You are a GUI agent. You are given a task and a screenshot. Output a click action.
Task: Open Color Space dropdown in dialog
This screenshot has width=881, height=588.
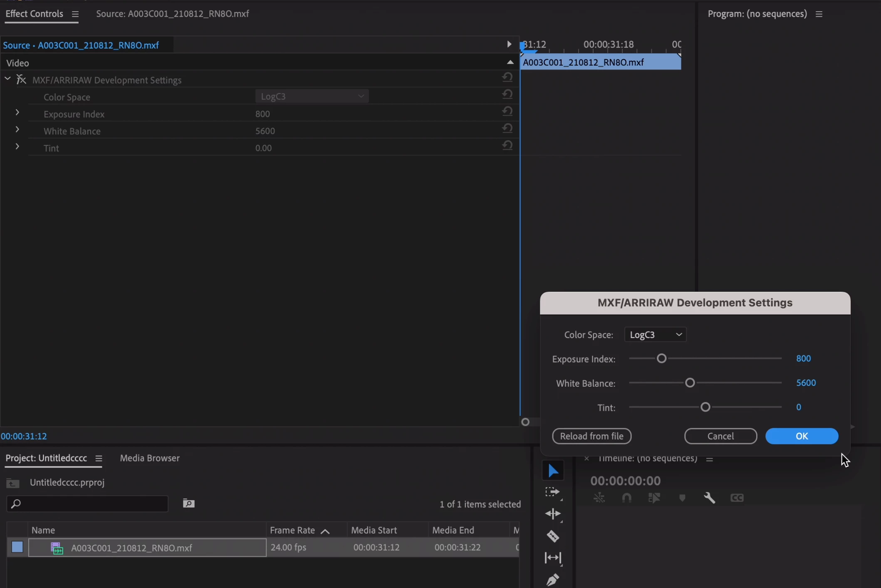coord(655,335)
